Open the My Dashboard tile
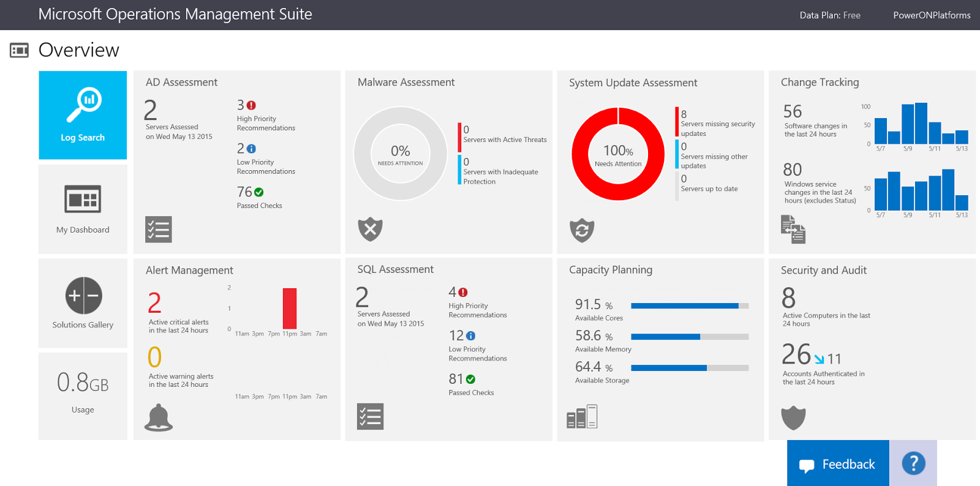Screen dimensions: 980x486 83,209
